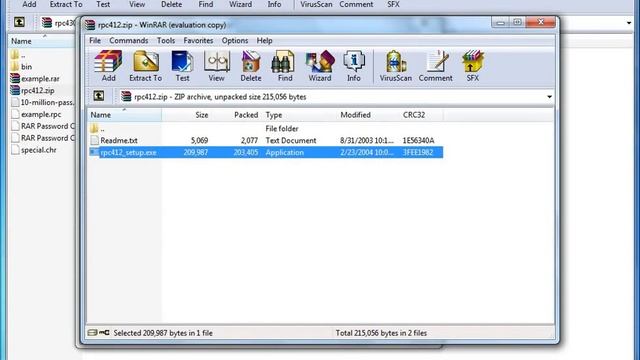Screen dimensions: 640x360
Task: Click Add in background window toolbar
Action: [29, 4]
